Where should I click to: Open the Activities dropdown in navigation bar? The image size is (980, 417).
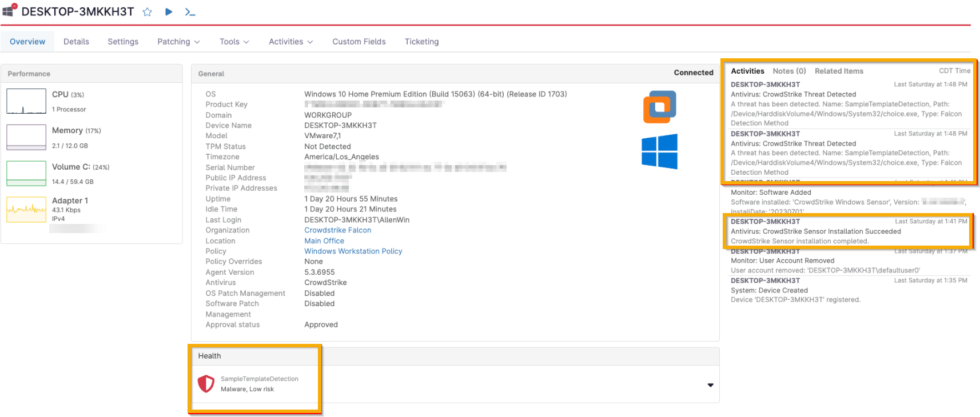pos(290,42)
